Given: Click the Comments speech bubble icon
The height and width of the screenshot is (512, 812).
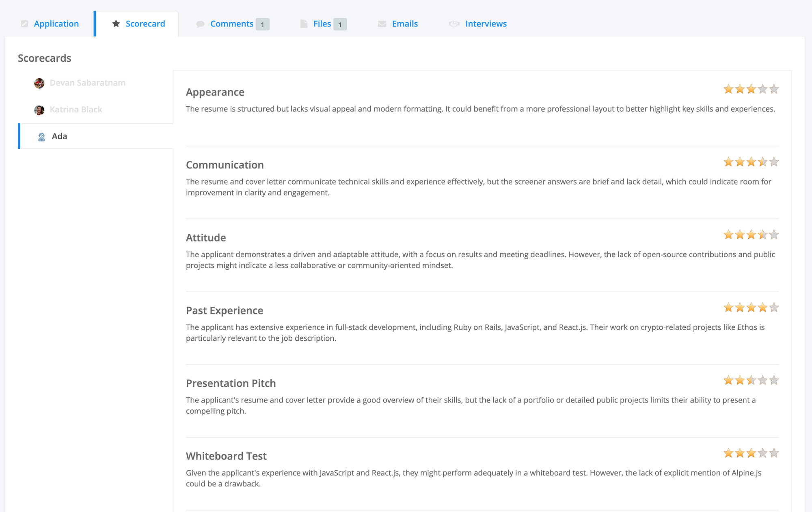Looking at the screenshot, I should (x=200, y=24).
